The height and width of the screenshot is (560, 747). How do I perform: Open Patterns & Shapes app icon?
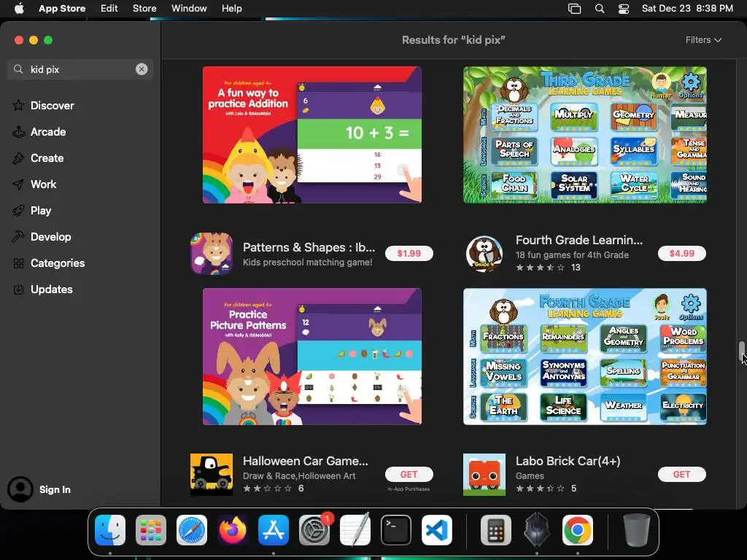point(212,253)
